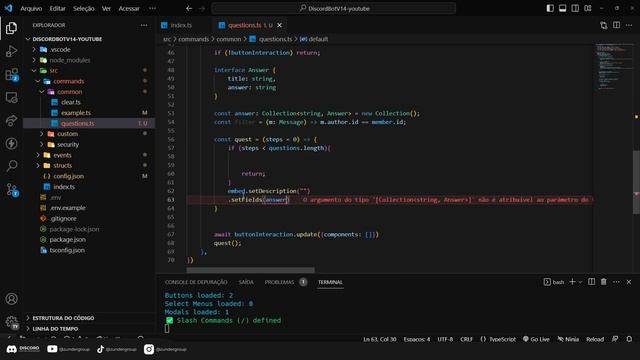The image size is (640, 360).
Task: Click the command center search box
Action: tap(333, 8)
